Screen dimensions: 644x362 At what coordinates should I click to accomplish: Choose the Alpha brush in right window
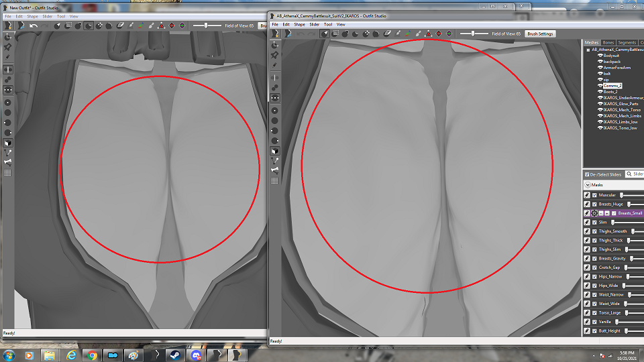point(418,34)
